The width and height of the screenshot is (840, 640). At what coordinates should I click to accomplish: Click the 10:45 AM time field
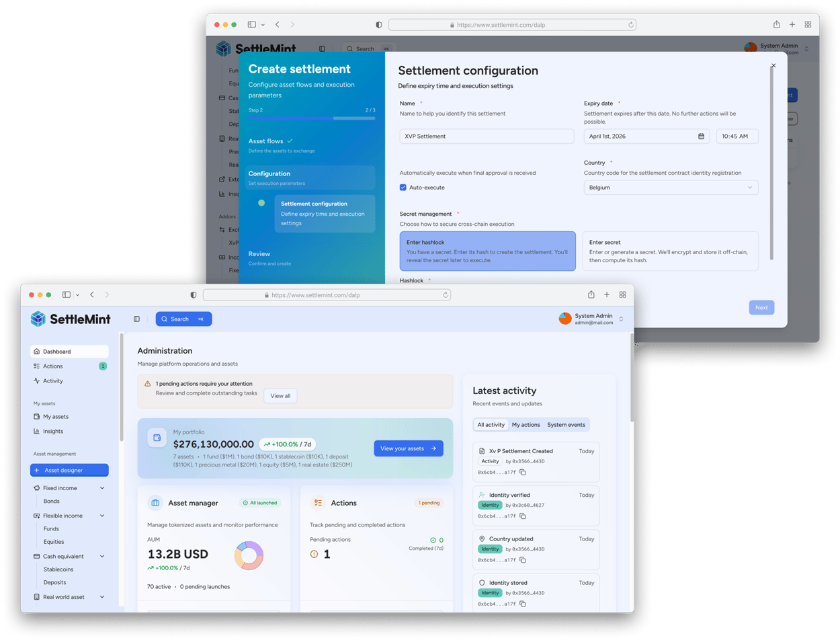(x=737, y=136)
